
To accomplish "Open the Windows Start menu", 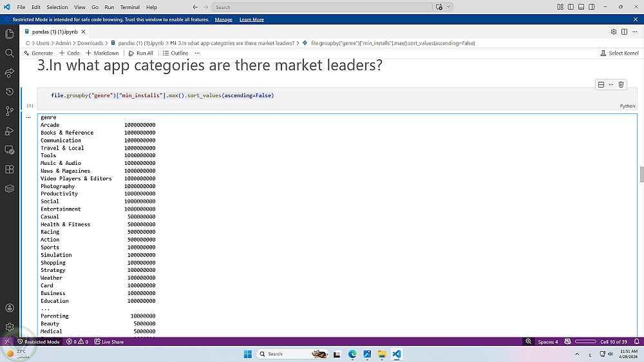I will tap(248, 354).
